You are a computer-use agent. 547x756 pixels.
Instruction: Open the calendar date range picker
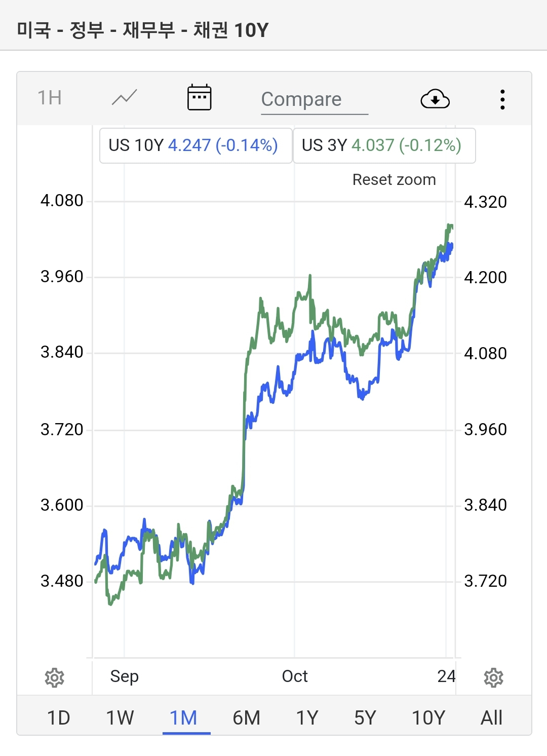(x=199, y=97)
